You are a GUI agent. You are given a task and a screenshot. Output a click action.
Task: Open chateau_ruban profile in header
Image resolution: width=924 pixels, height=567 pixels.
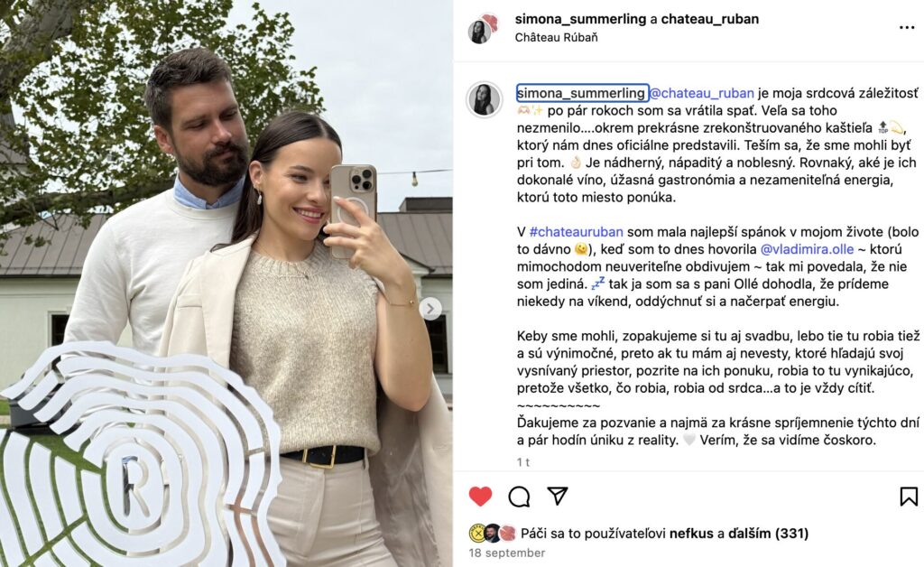[709, 19]
